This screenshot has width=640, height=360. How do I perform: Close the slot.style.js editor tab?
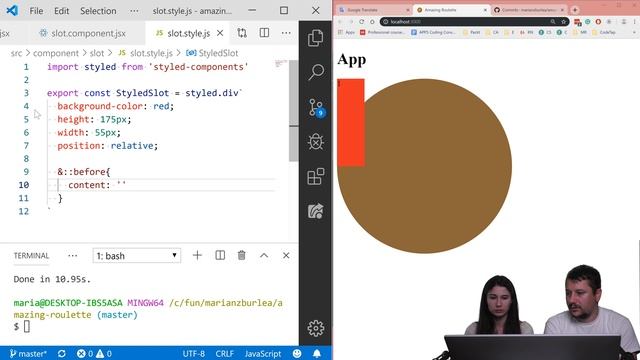coord(220,33)
